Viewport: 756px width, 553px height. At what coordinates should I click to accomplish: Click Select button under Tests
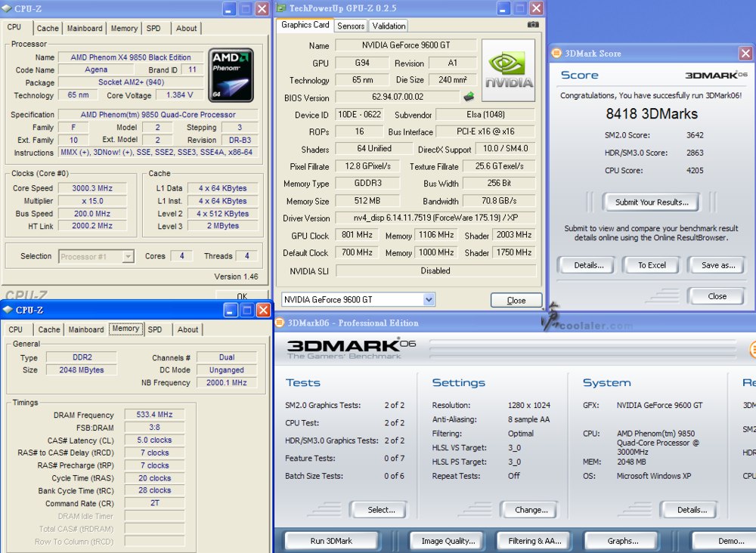(x=381, y=510)
